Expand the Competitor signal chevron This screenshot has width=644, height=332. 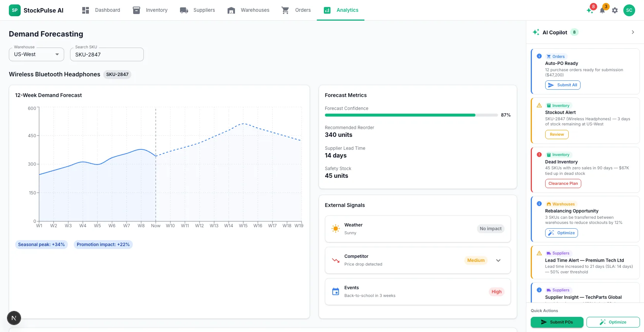pyautogui.click(x=498, y=260)
